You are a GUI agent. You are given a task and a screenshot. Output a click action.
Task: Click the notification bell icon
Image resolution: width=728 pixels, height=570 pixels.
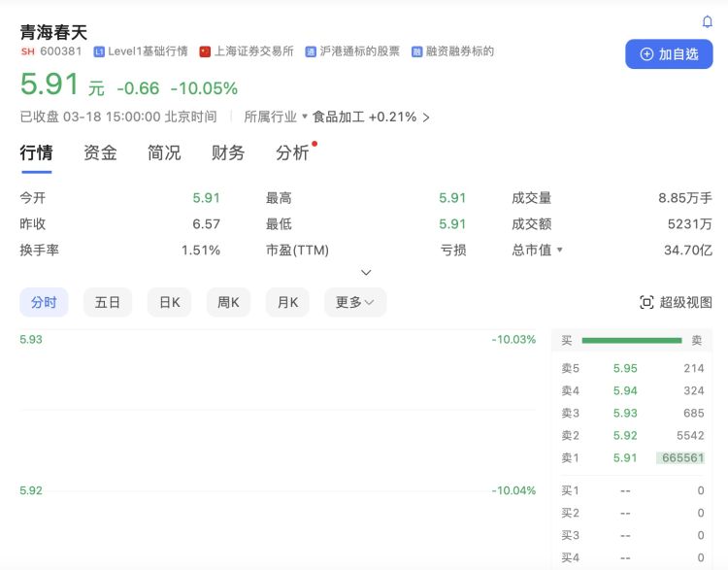point(707,21)
